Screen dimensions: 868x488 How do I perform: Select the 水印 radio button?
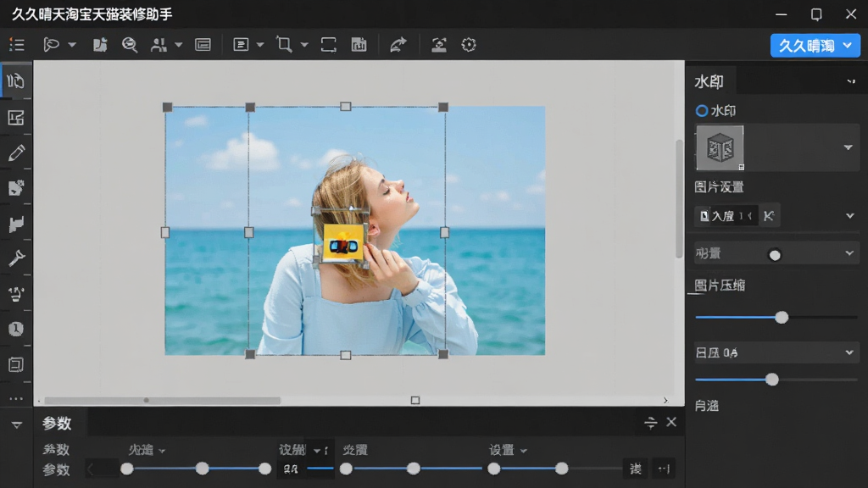tap(701, 111)
